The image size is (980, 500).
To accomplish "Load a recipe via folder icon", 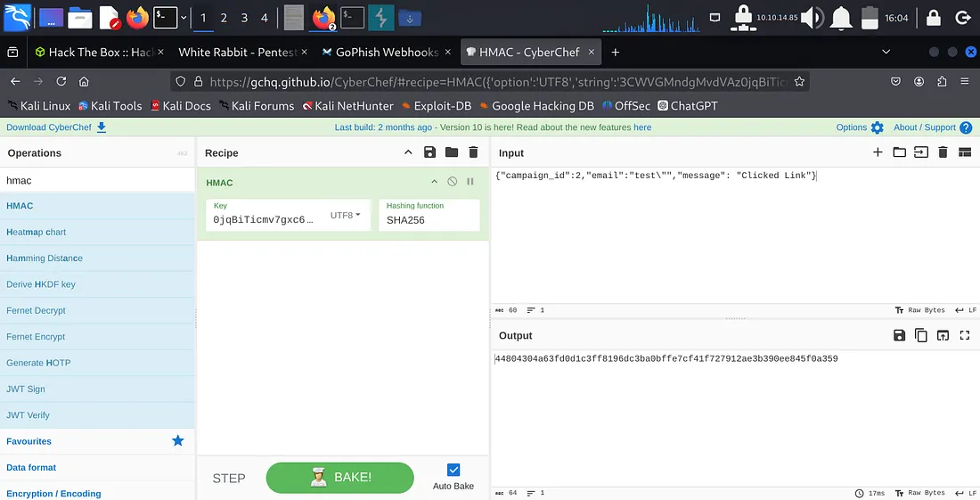I will pos(452,152).
